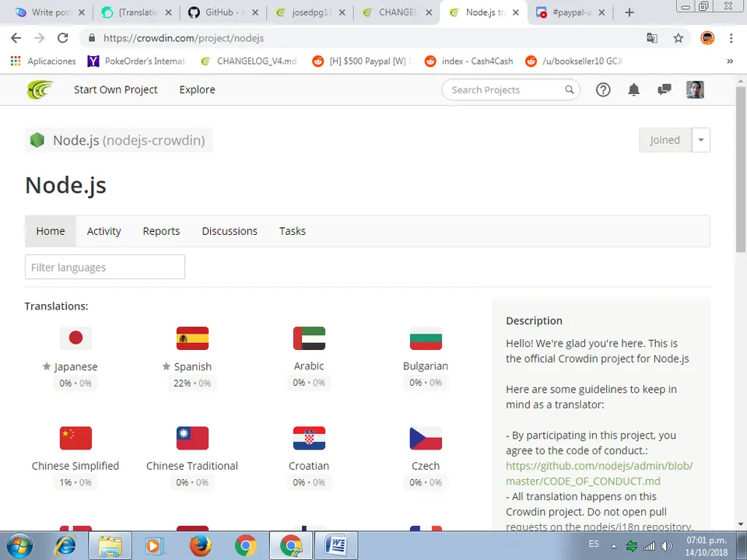The height and width of the screenshot is (560, 747).
Task: Click Start Own Project link
Action: (x=116, y=89)
